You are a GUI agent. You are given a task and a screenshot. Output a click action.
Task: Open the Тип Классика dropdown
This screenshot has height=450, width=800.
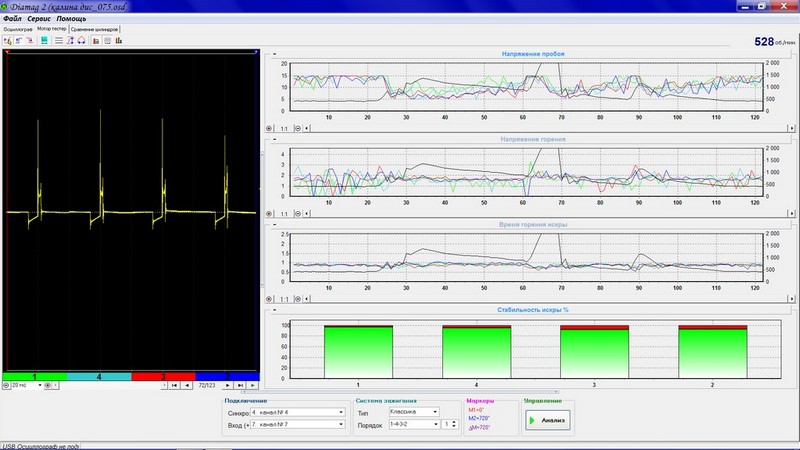coord(414,412)
